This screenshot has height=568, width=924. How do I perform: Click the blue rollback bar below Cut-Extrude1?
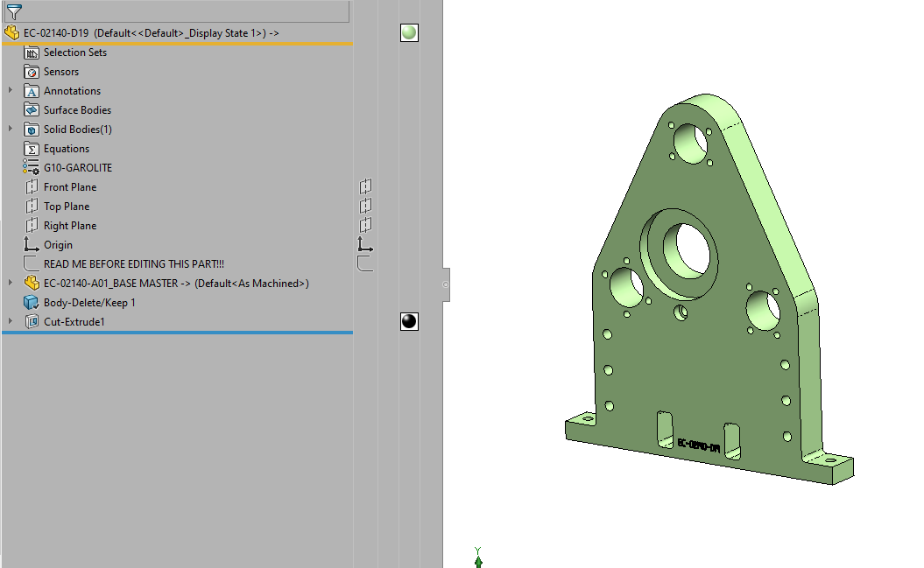tap(178, 333)
